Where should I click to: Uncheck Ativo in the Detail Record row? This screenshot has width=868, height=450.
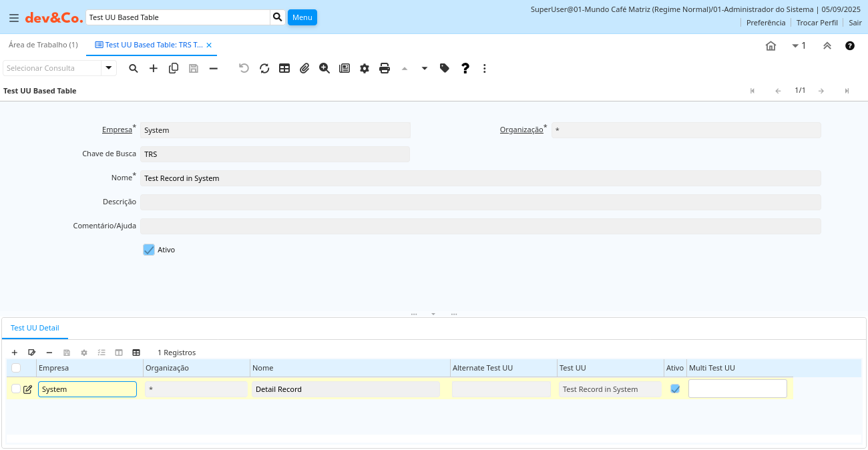tap(675, 389)
